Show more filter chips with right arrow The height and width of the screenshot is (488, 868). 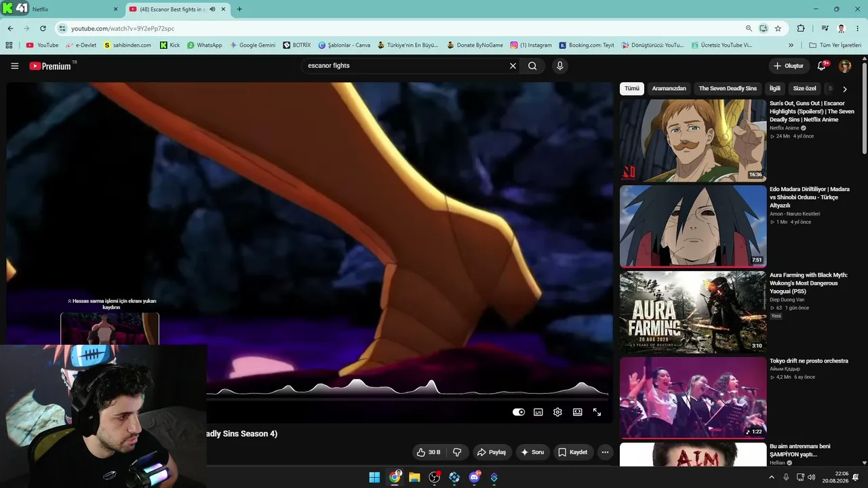pyautogui.click(x=845, y=89)
